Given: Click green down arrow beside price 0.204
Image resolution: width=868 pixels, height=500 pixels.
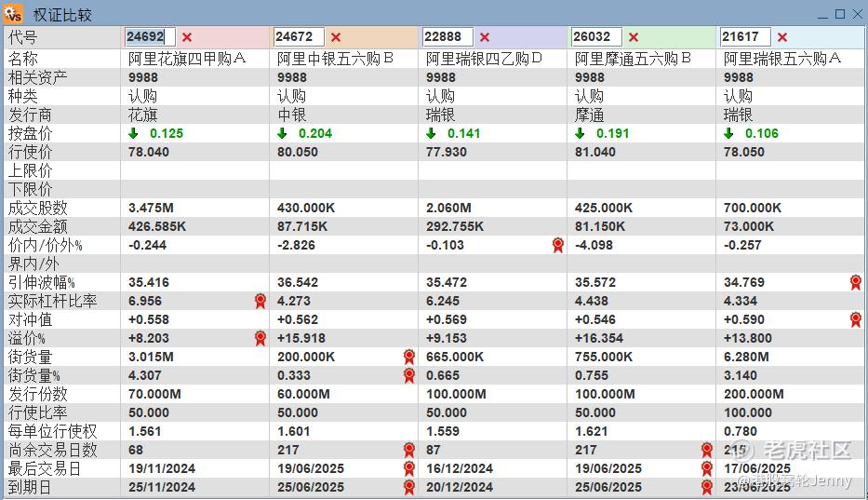Looking at the screenshot, I should (x=282, y=133).
